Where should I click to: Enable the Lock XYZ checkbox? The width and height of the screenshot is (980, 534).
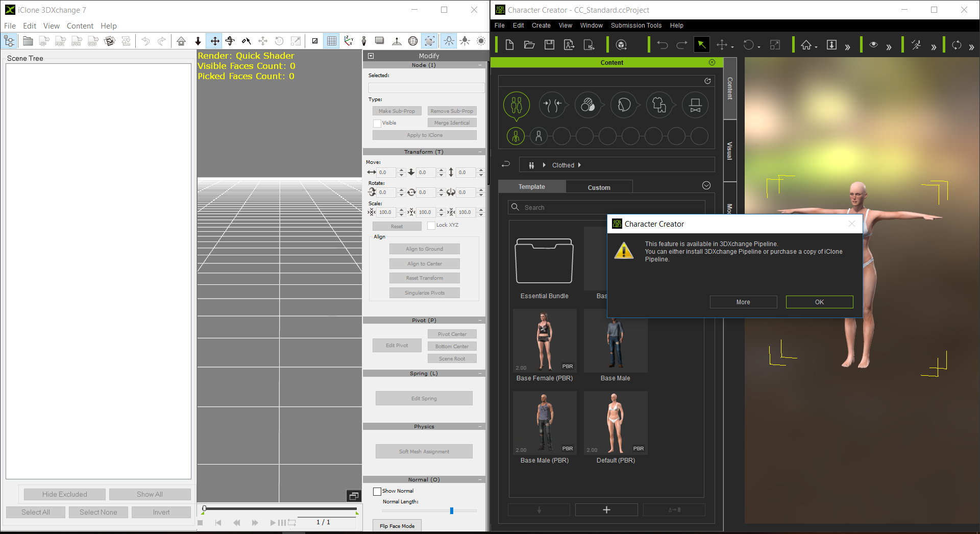tap(431, 225)
